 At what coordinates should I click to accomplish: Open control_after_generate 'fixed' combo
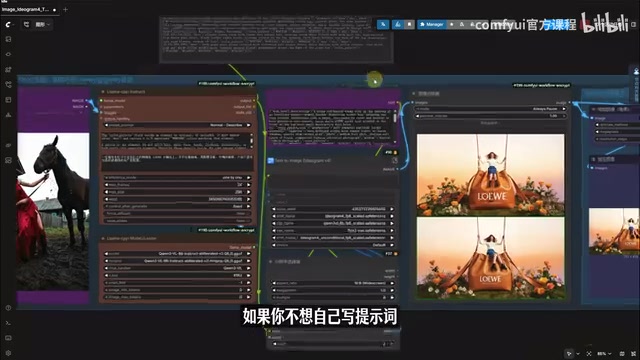coord(178,207)
